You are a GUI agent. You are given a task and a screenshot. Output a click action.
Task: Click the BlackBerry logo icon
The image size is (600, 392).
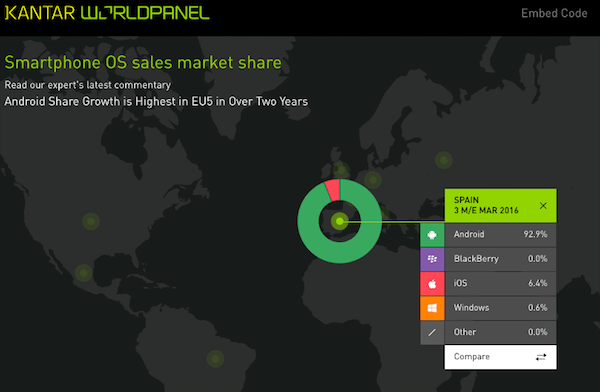(x=432, y=259)
